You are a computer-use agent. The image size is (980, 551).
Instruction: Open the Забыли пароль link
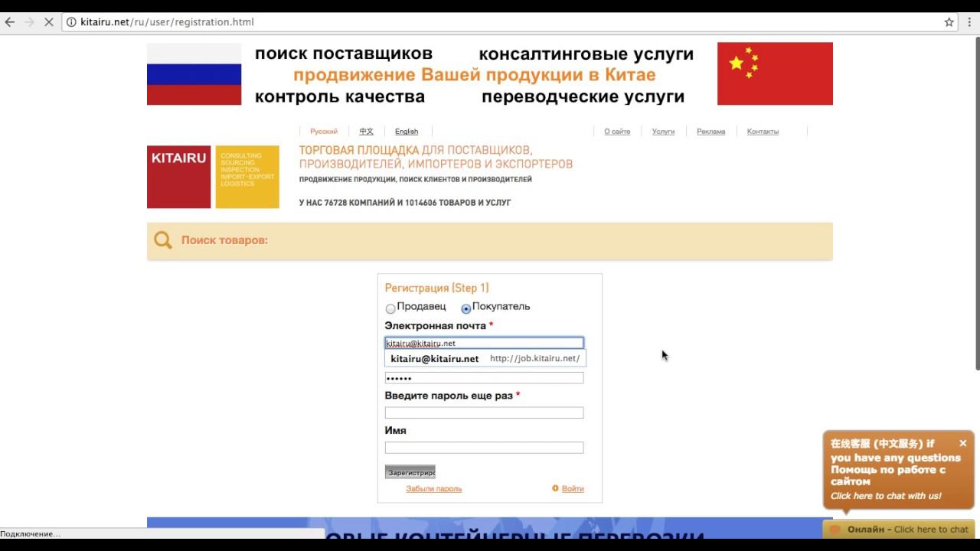(433, 488)
